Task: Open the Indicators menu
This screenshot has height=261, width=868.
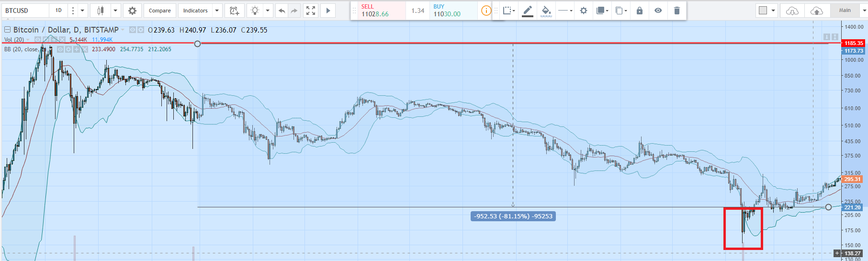Action: pos(195,11)
